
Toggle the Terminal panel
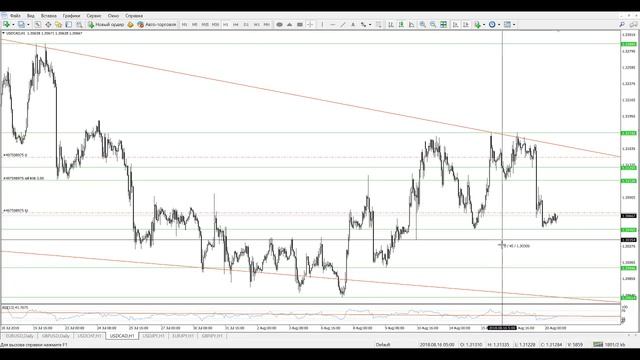click(x=69, y=24)
